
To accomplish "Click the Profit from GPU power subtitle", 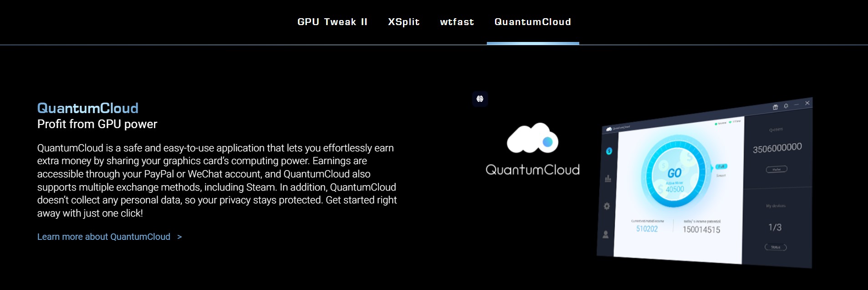I will 97,124.
